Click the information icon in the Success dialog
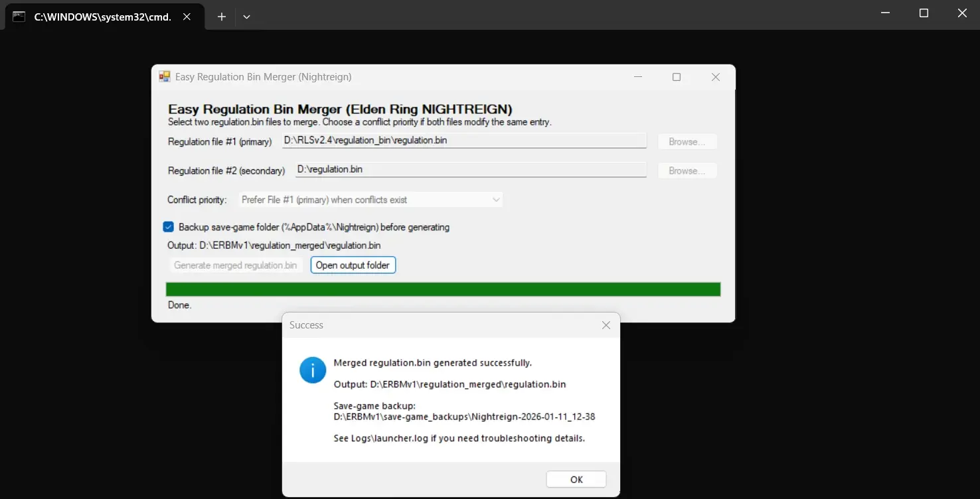This screenshot has width=980, height=499. pyautogui.click(x=312, y=370)
